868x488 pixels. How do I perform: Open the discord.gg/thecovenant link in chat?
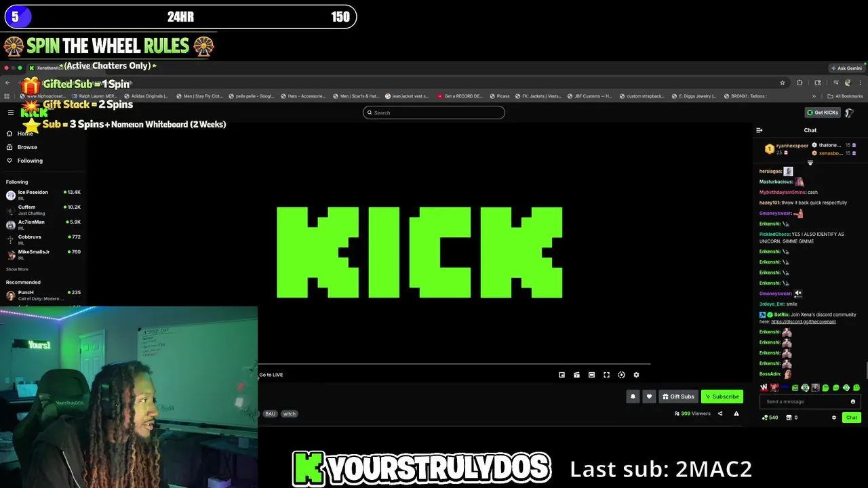click(x=804, y=321)
